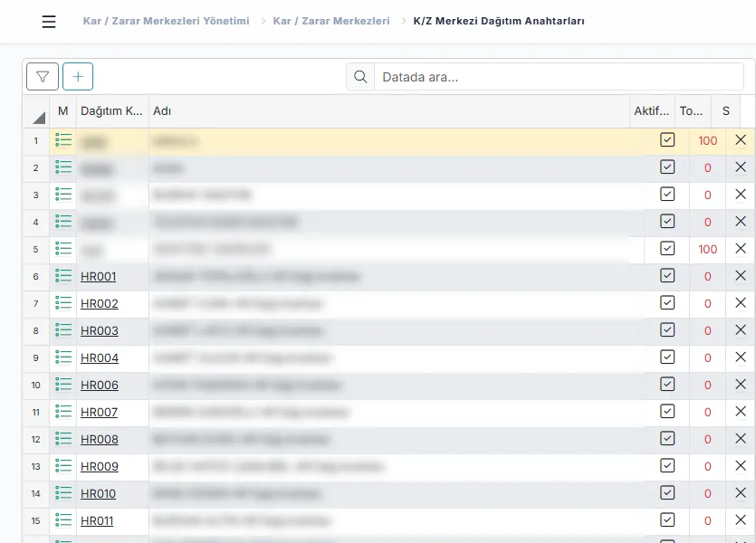Screen dimensions: 756x543
Task: Open the detail list icon for HR001
Action: pos(63,276)
